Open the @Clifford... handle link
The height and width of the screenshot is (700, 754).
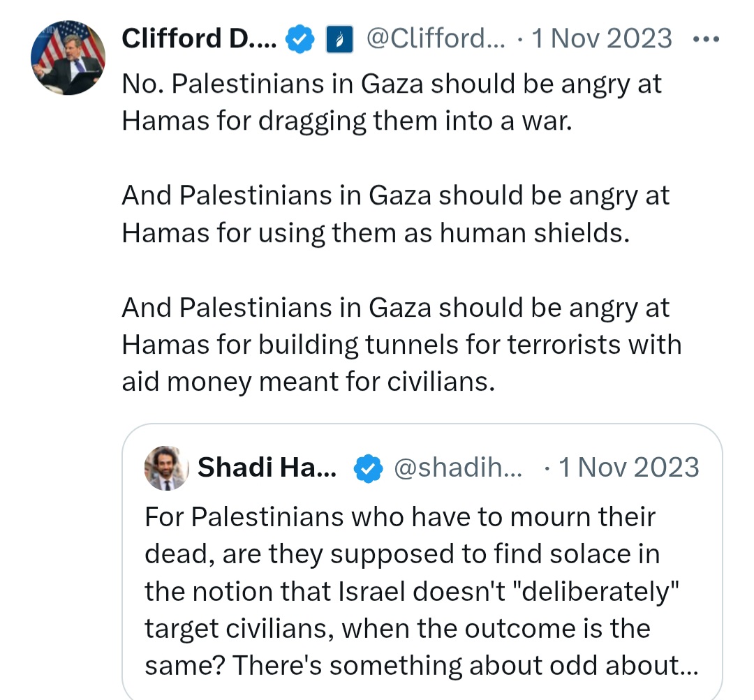coord(436,38)
